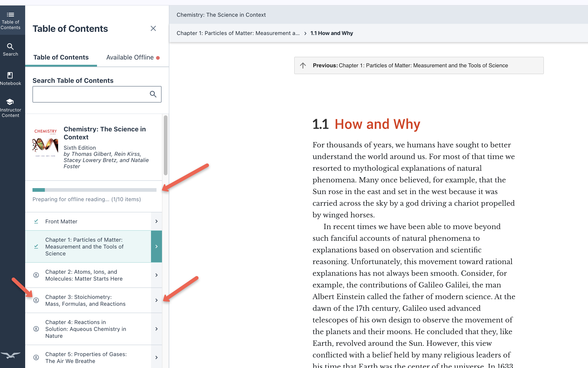Click the magnifier icon in search box
The image size is (588, 368).
[153, 94]
